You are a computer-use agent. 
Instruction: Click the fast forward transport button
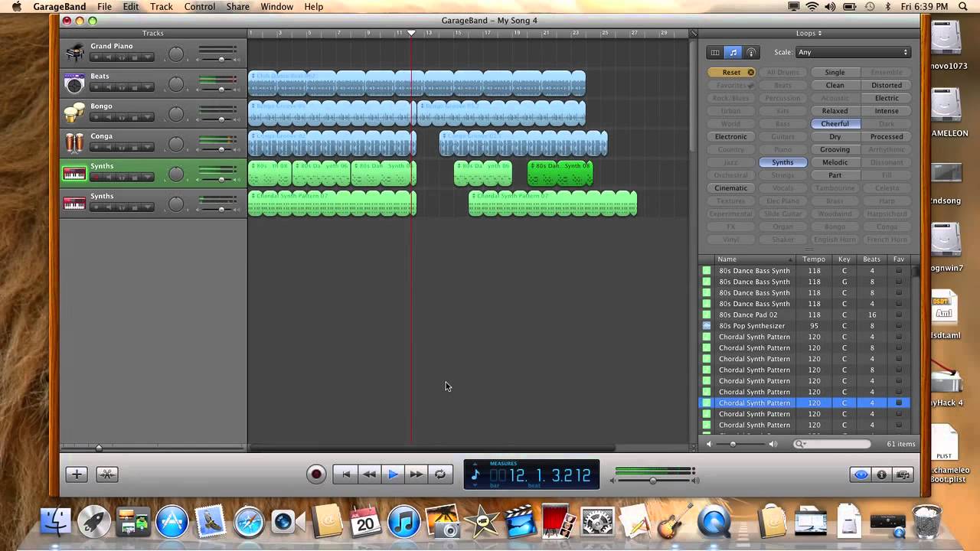pyautogui.click(x=416, y=474)
